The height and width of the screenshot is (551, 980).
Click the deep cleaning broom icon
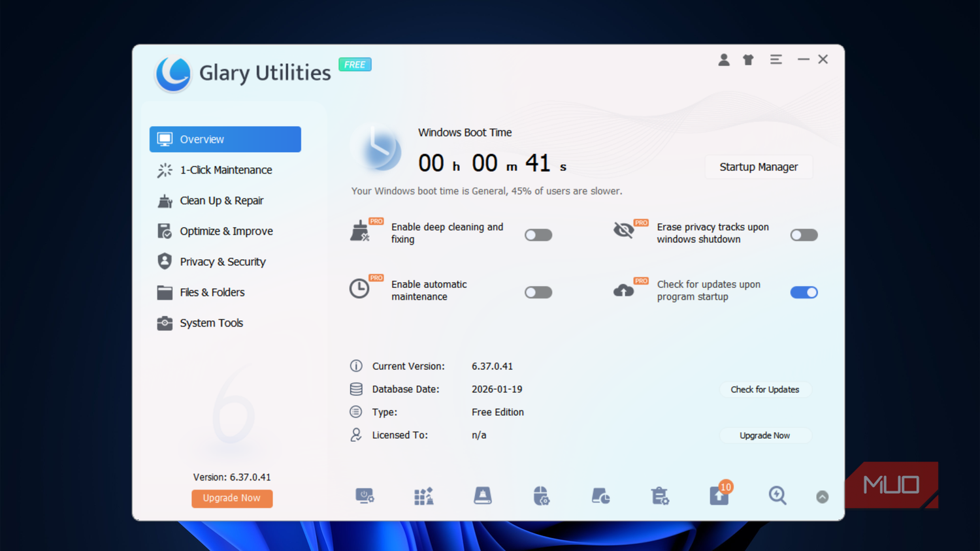[360, 231]
